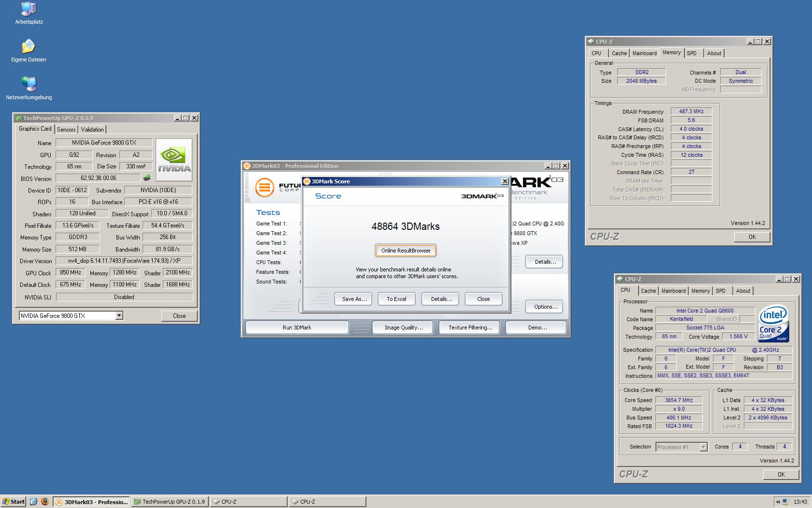812x508 pixels.
Task: Switch to first CPU-Z taskbar button
Action: (x=248, y=502)
